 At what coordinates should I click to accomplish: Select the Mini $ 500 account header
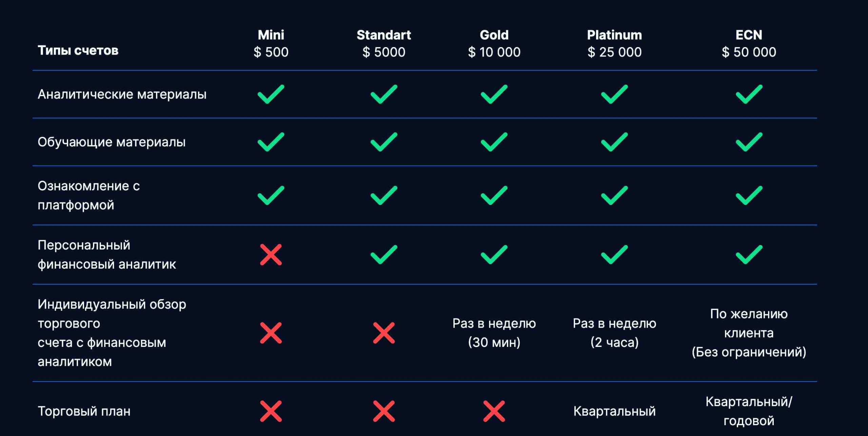[x=271, y=43]
